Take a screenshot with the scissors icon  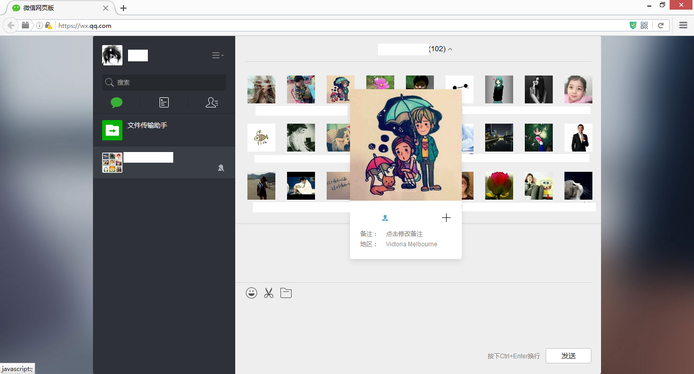269,293
